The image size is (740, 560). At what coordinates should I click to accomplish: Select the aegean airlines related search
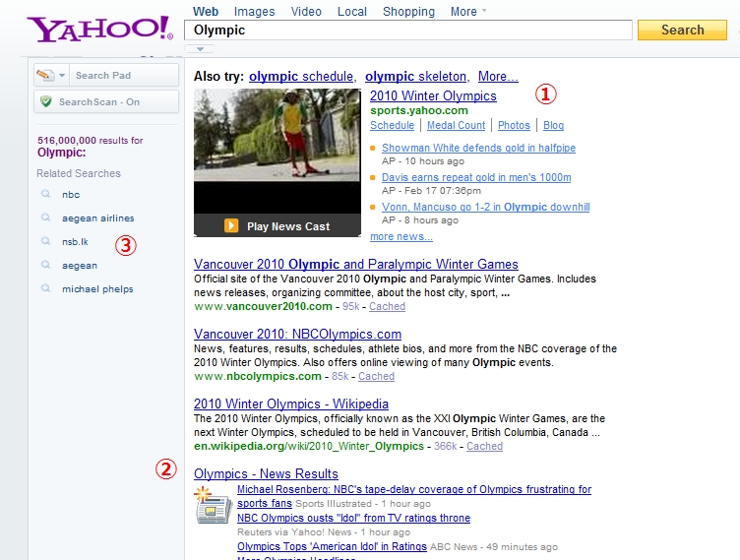98,218
